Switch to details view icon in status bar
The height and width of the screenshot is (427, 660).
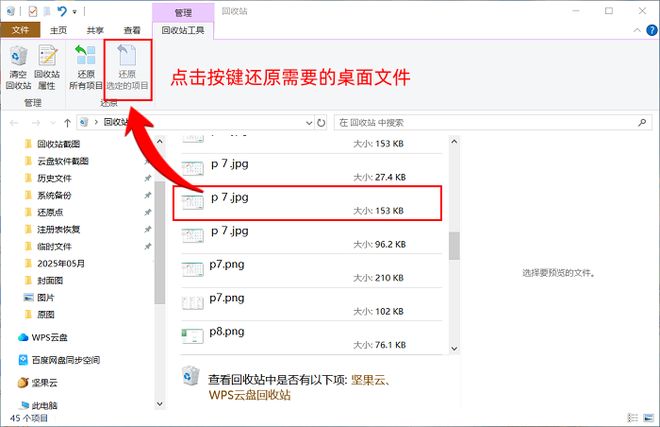[x=633, y=418]
